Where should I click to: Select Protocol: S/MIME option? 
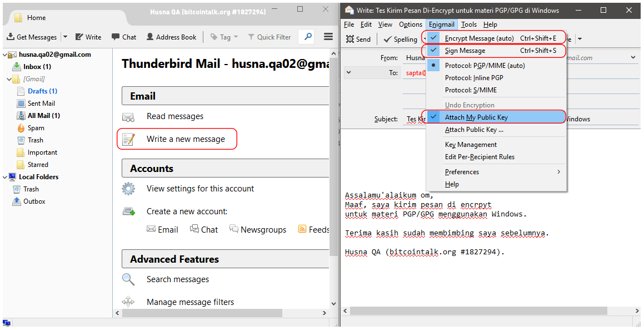497,90
